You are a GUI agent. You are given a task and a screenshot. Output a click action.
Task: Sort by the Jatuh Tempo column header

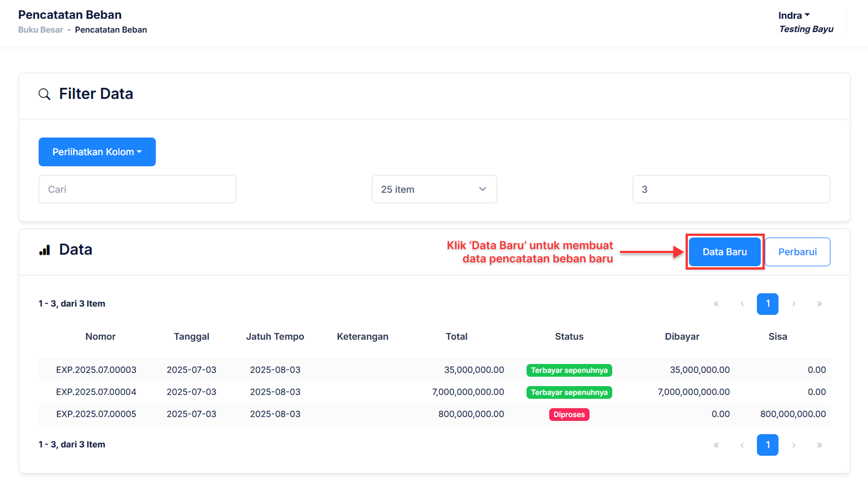pyautogui.click(x=275, y=336)
